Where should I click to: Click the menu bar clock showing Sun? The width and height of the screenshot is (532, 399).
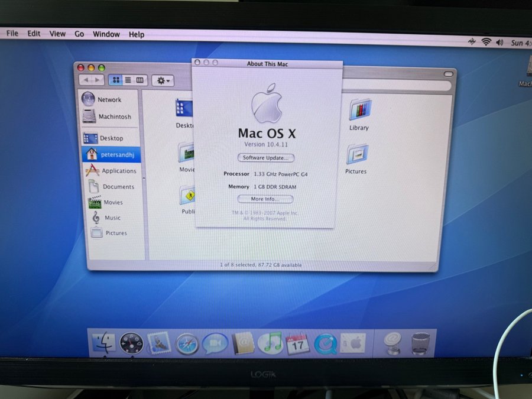pyautogui.click(x=521, y=43)
